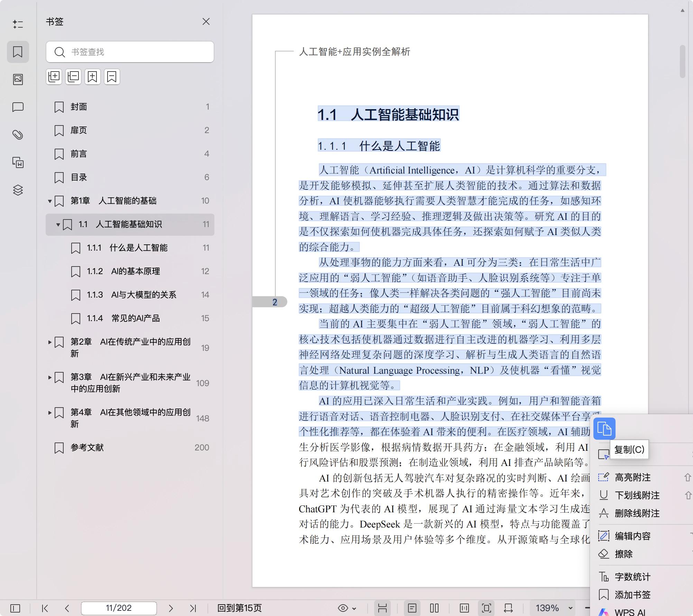693x616 pixels.
Task: Jump to last page button
Action: (x=193, y=608)
